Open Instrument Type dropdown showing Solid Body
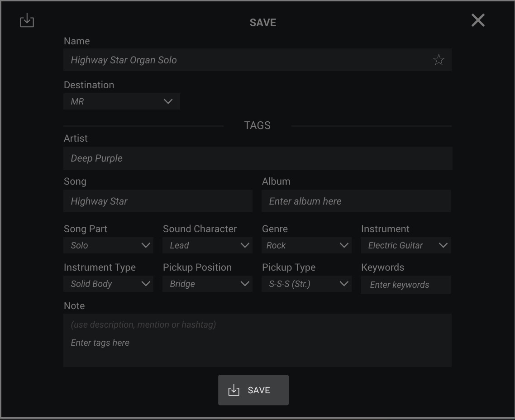The width and height of the screenshot is (515, 420). [x=109, y=284]
